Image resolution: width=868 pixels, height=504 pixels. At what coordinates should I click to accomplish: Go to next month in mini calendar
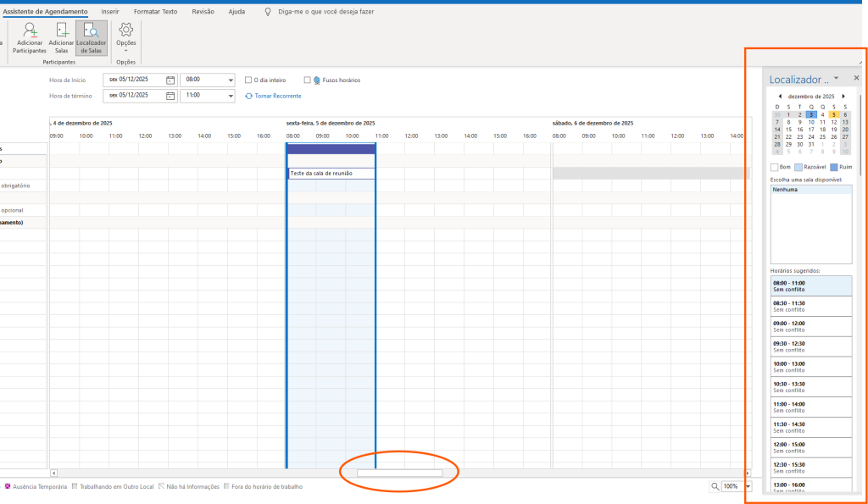tap(843, 97)
